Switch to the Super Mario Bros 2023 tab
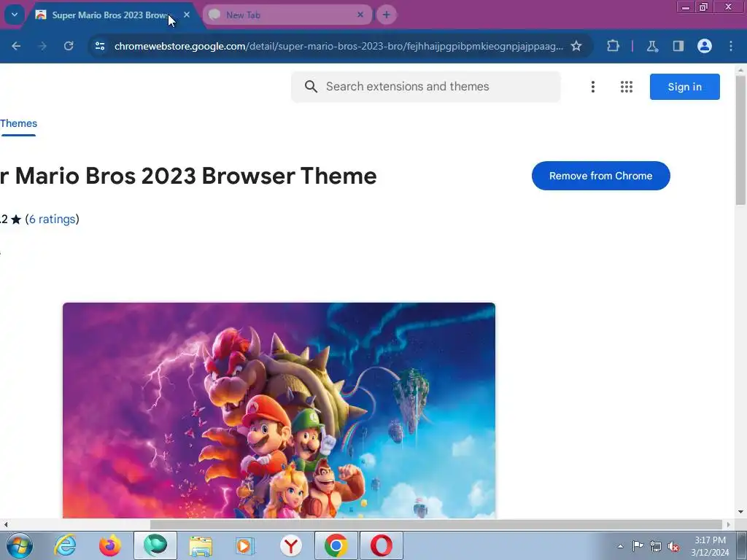 [111, 15]
